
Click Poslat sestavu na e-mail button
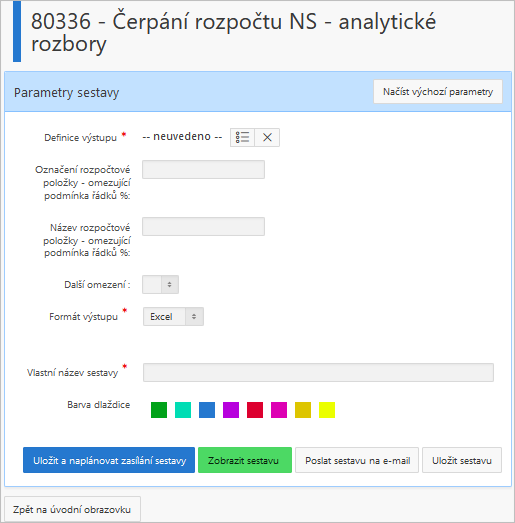pyautogui.click(x=357, y=460)
